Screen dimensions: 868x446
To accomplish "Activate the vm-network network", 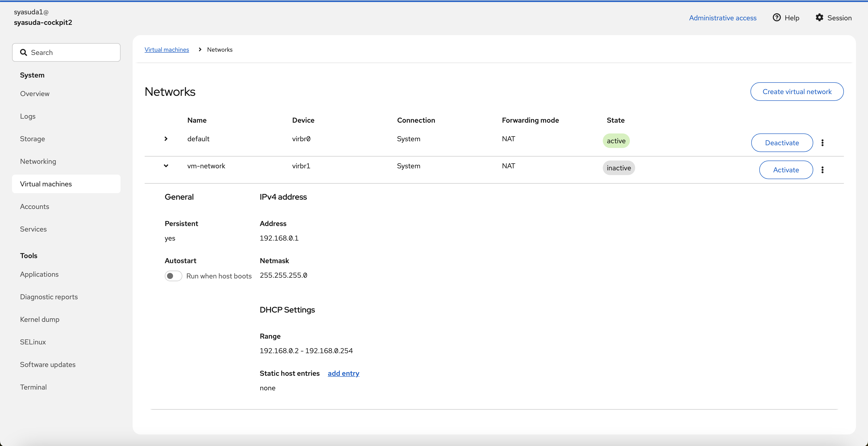I will [786, 170].
